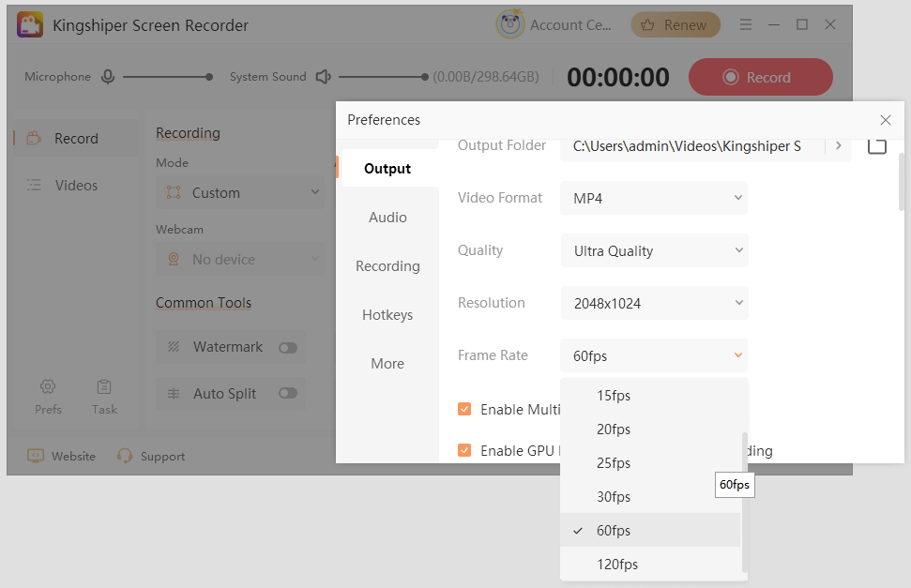Toggle the Enable Multi checkbox
911x588 pixels.
click(x=464, y=409)
